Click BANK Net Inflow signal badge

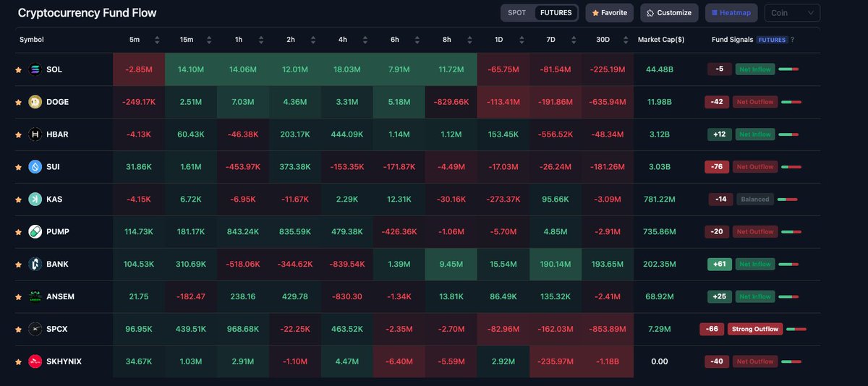point(755,265)
